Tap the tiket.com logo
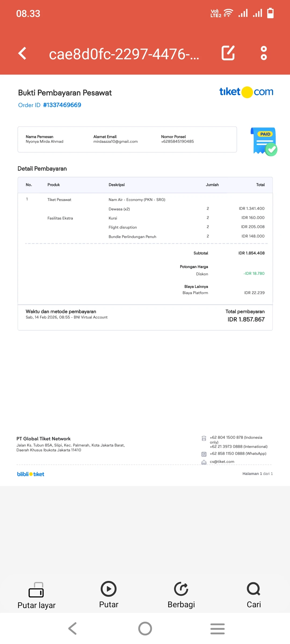This screenshot has height=644, width=290. (246, 92)
